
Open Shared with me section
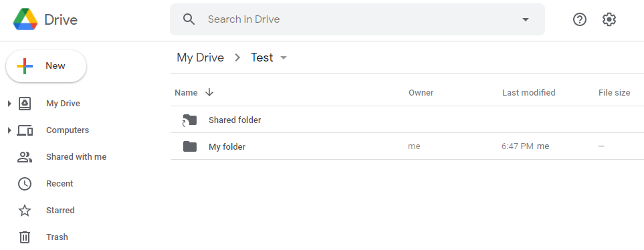click(x=76, y=157)
